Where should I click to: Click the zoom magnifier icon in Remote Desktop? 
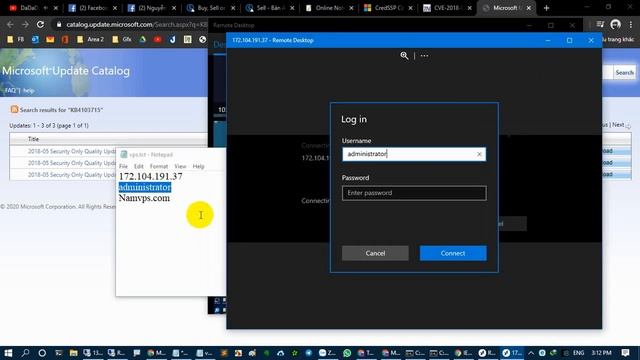click(404, 56)
